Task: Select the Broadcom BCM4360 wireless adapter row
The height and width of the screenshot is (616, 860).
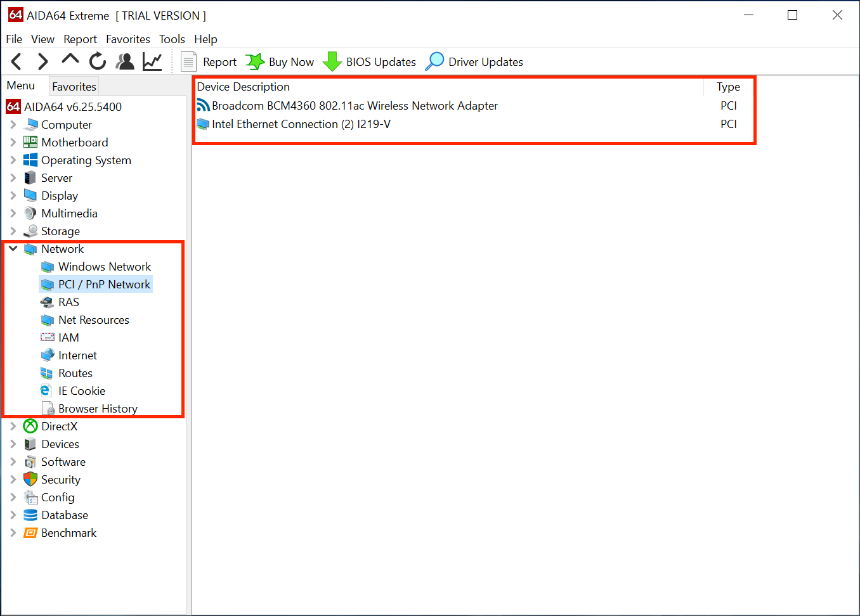Action: pyautogui.click(x=355, y=106)
